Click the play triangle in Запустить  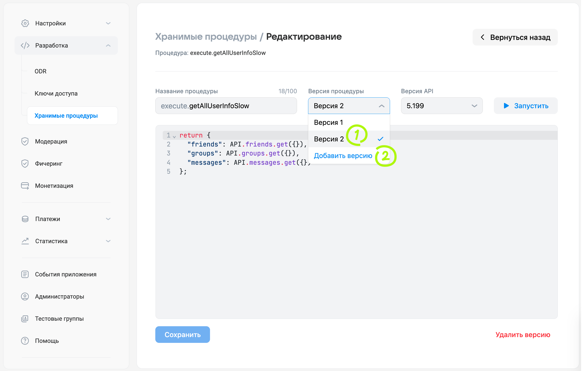506,106
